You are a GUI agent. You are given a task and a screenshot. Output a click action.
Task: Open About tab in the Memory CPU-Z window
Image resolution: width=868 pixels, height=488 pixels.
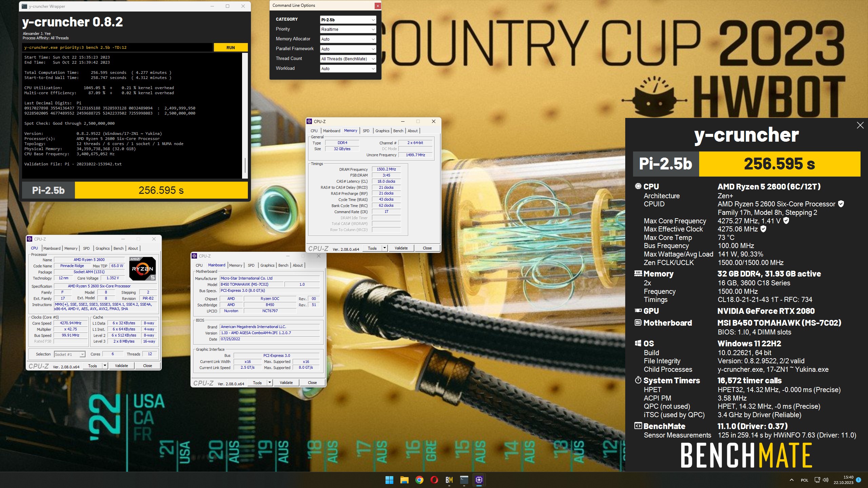pyautogui.click(x=413, y=131)
